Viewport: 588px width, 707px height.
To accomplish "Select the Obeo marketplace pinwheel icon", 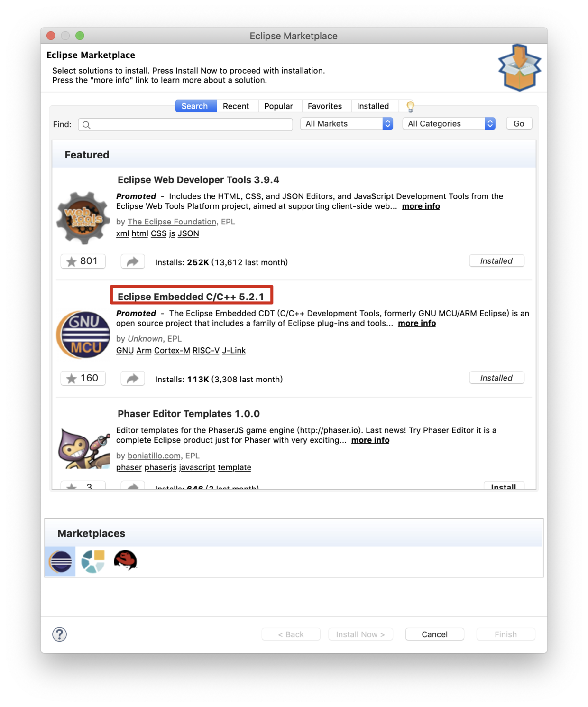I will pos(93,561).
